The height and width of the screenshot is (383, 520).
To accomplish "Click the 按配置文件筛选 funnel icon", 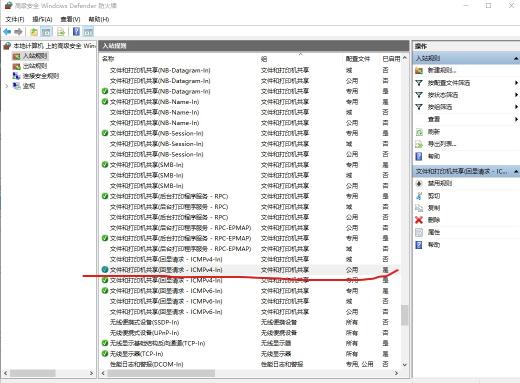I will coord(419,83).
